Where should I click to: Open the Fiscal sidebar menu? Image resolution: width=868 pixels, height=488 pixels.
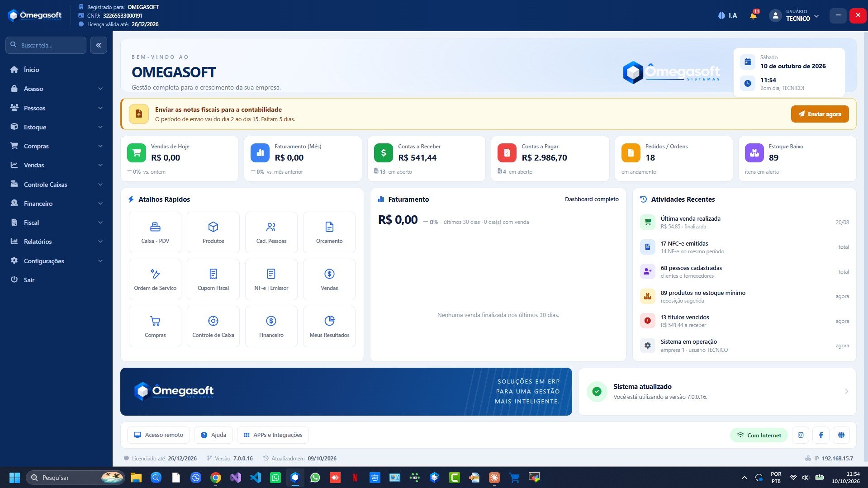tap(57, 223)
